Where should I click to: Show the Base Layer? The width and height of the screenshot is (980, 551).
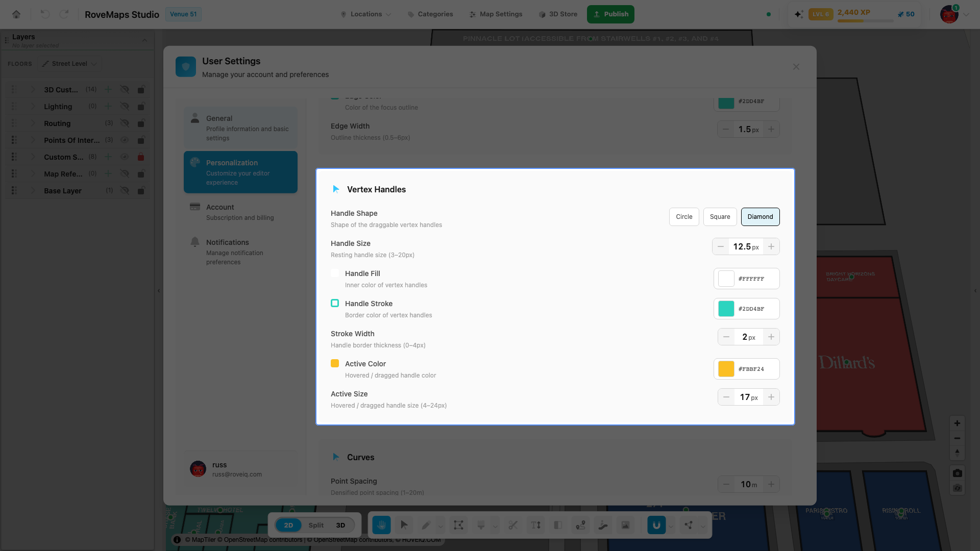tap(125, 190)
